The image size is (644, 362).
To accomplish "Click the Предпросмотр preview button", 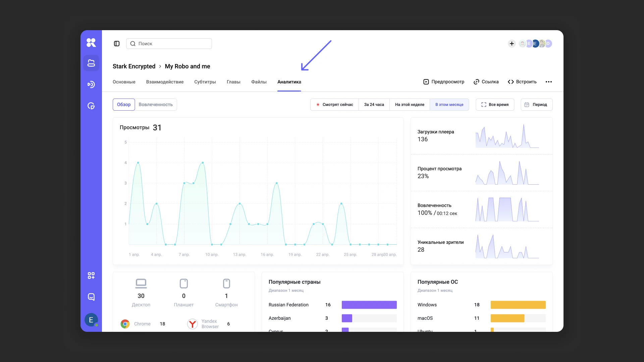I will 444,82.
